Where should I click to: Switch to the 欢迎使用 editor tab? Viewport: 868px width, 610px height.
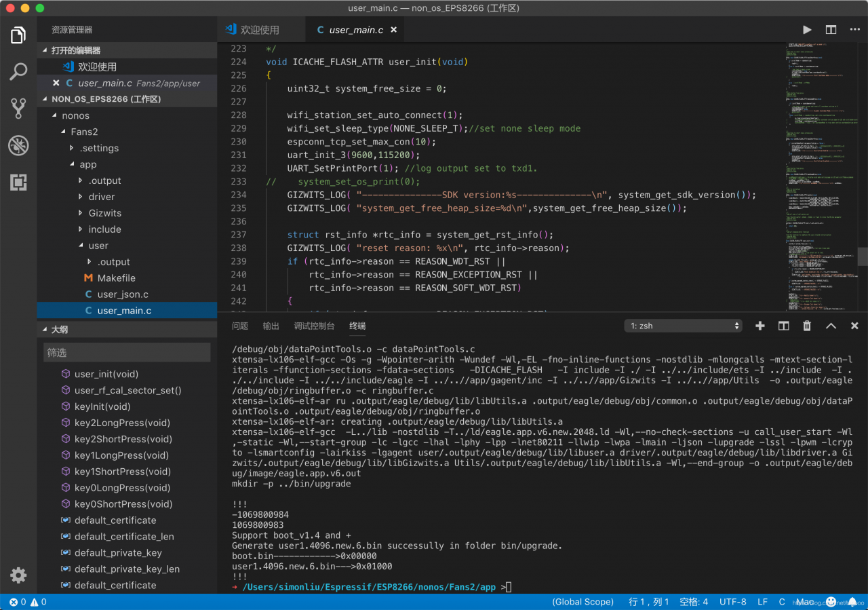pos(260,30)
